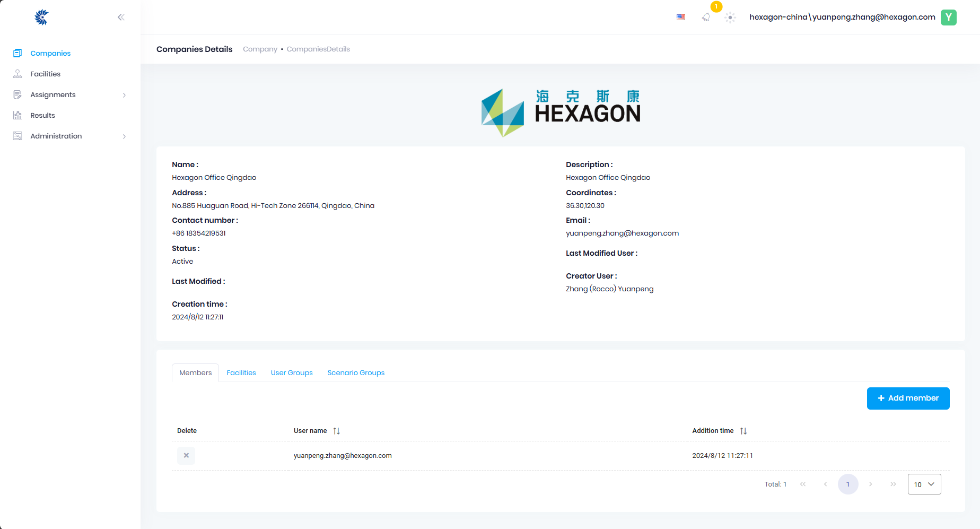Screen dimensions: 980x529
Task: Click the green Y user avatar
Action: pos(948,18)
